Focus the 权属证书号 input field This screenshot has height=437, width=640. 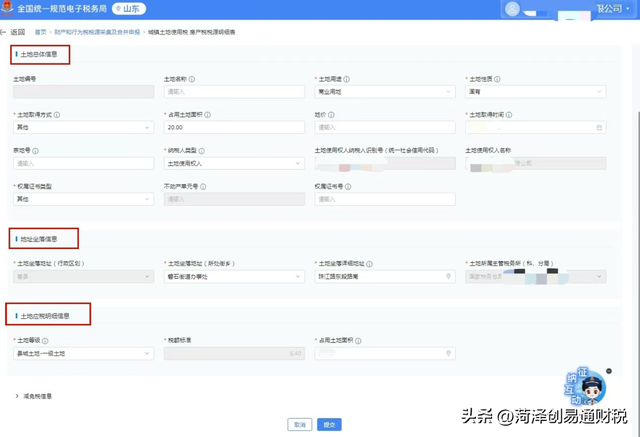[x=384, y=199]
